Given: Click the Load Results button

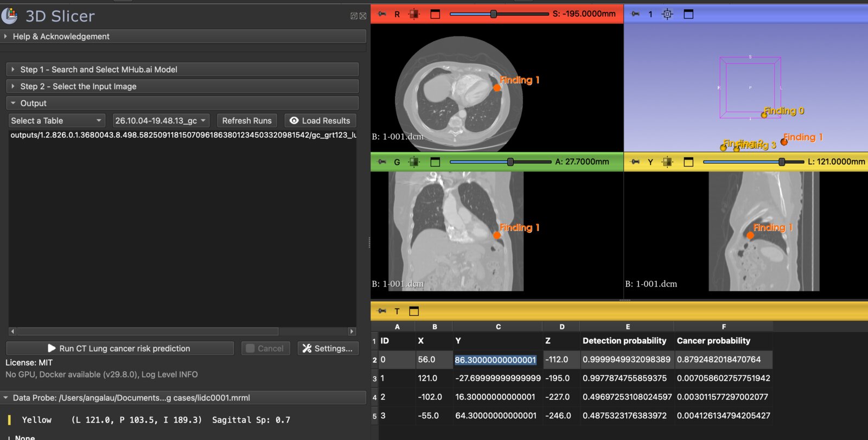Looking at the screenshot, I should pyautogui.click(x=320, y=120).
